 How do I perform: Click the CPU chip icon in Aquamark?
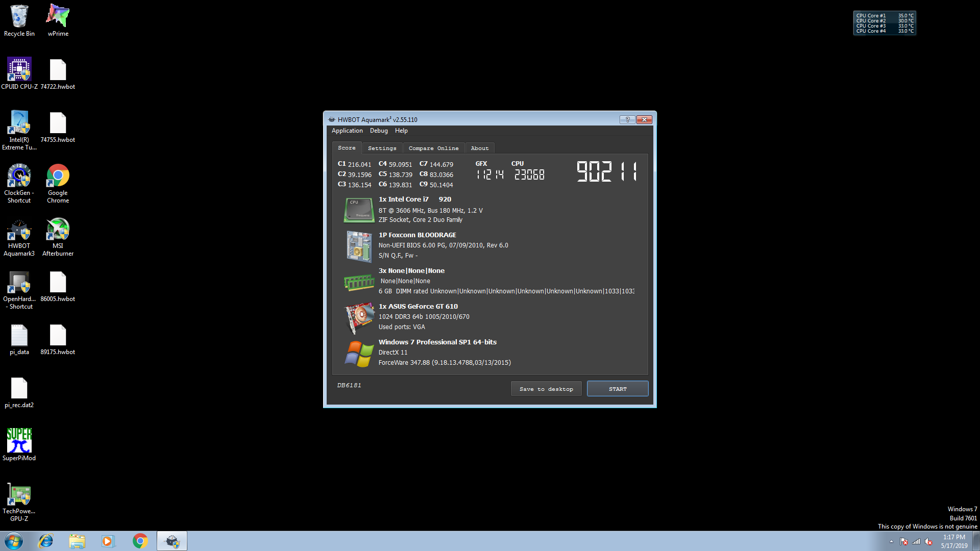click(359, 210)
